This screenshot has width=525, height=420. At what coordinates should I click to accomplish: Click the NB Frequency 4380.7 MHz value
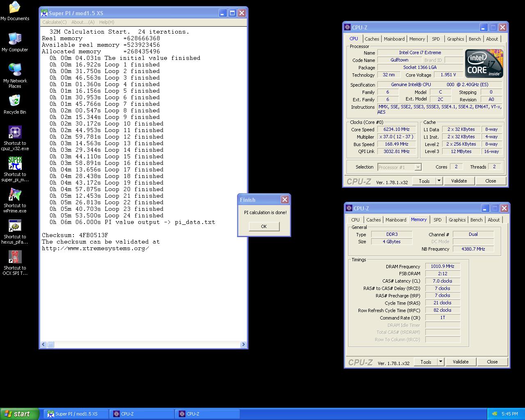click(x=473, y=249)
